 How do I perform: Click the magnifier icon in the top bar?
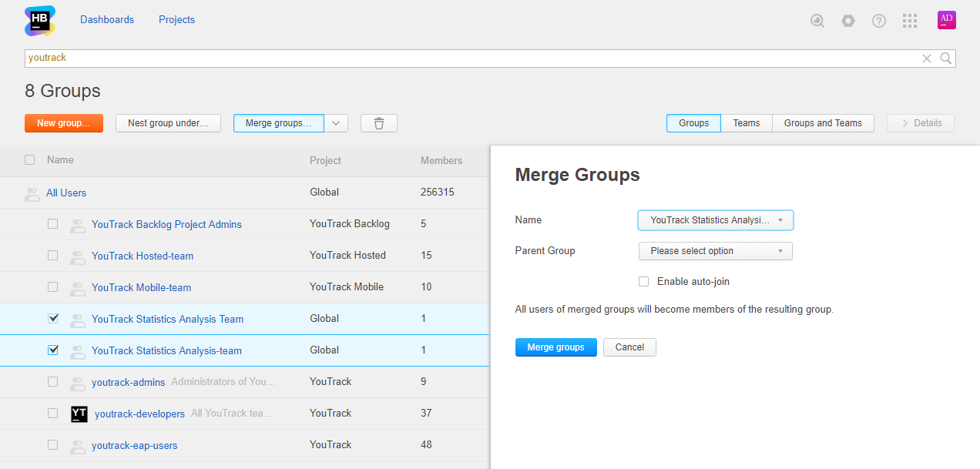817,21
